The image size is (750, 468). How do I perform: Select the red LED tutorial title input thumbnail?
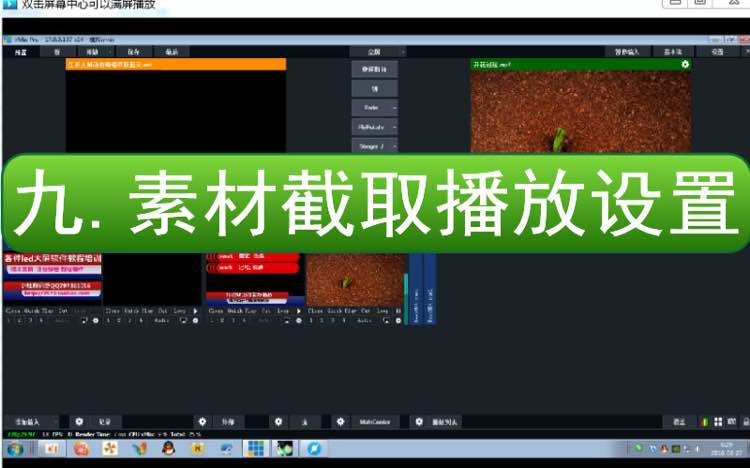(53, 280)
